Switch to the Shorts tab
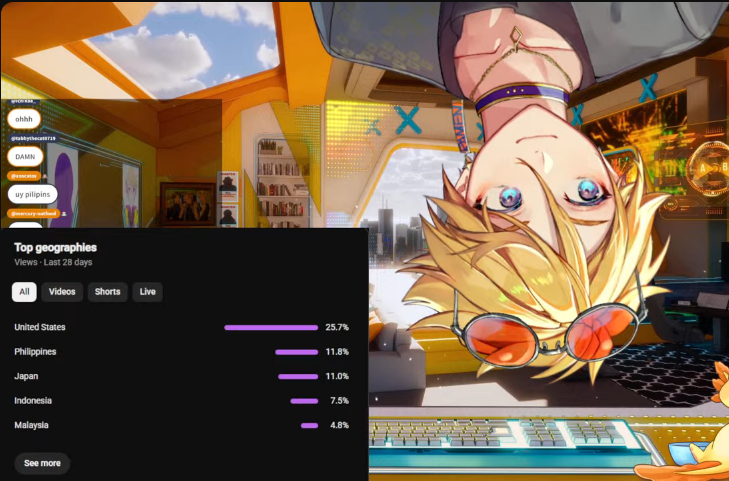729x481 pixels. [x=107, y=292]
